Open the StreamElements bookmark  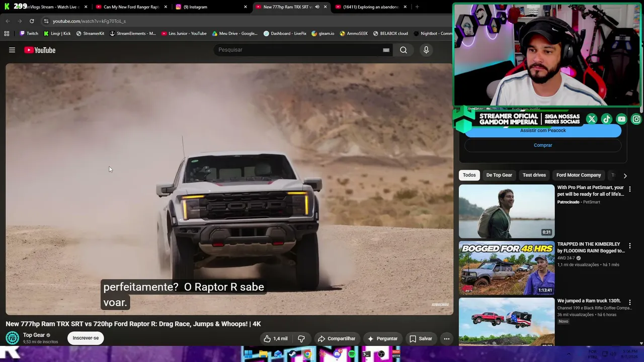[x=133, y=34]
